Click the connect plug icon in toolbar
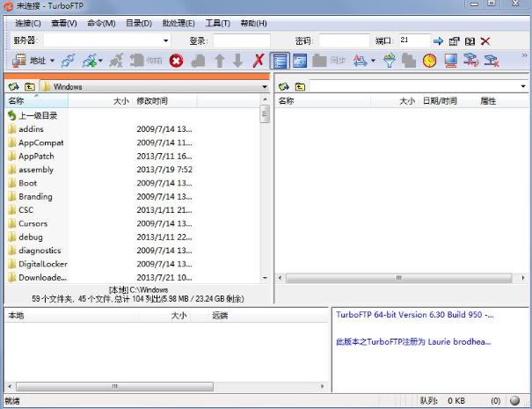Image resolution: width=532 pixels, height=409 pixels. [x=68, y=61]
